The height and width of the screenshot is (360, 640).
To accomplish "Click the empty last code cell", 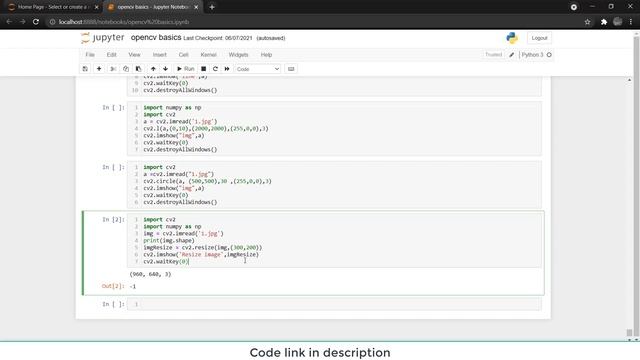I will coord(334,304).
